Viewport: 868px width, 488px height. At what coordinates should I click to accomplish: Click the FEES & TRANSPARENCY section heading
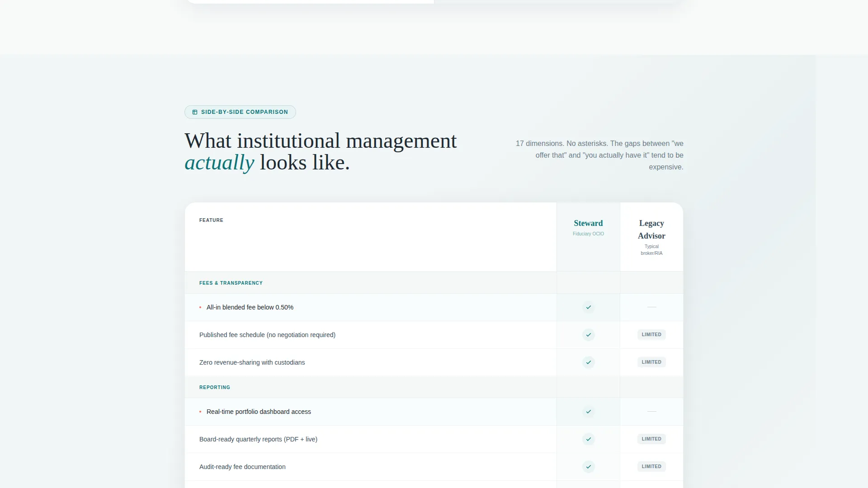click(231, 283)
